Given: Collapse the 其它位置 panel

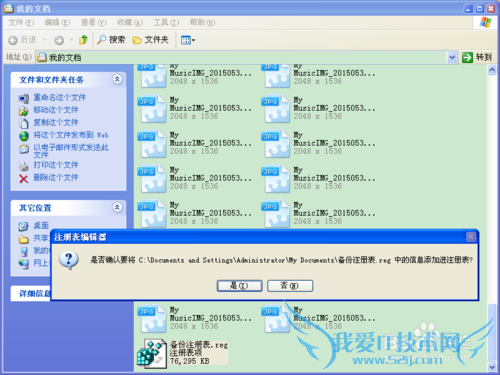Looking at the screenshot, I should click(x=117, y=207).
